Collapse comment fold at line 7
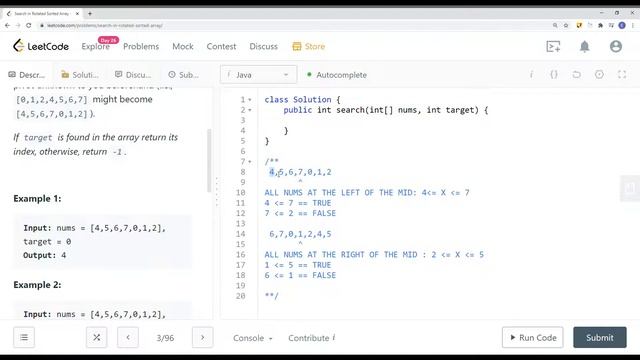 (250, 162)
